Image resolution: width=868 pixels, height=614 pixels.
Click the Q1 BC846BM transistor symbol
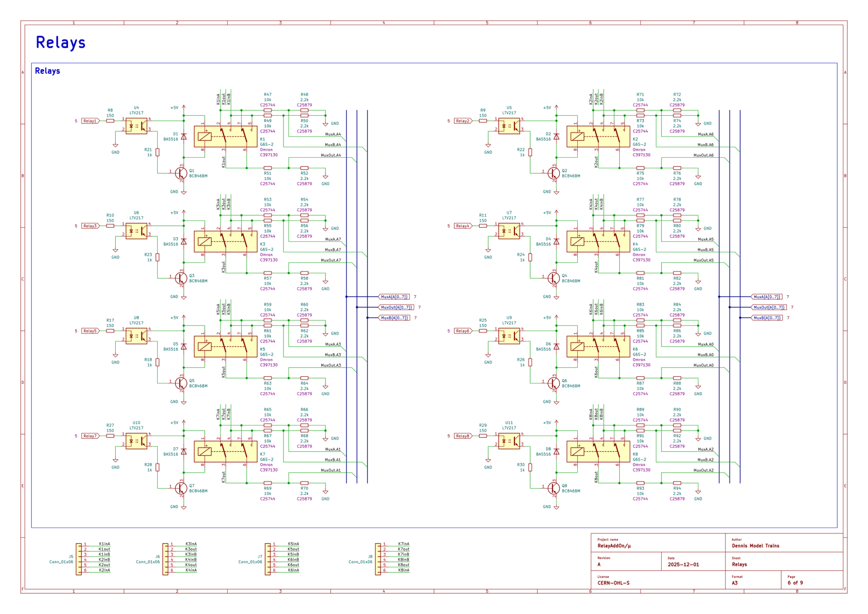pyautogui.click(x=181, y=173)
